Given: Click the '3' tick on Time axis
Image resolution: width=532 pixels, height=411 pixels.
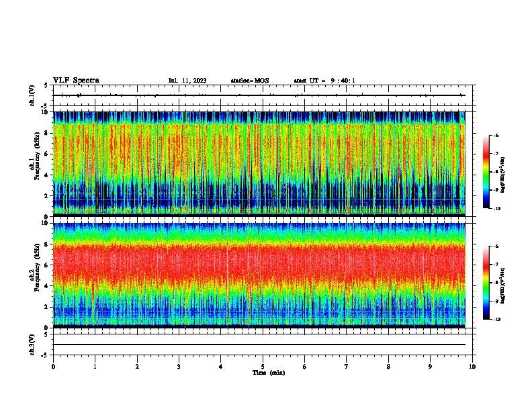Looking at the screenshot, I should 179,367.
